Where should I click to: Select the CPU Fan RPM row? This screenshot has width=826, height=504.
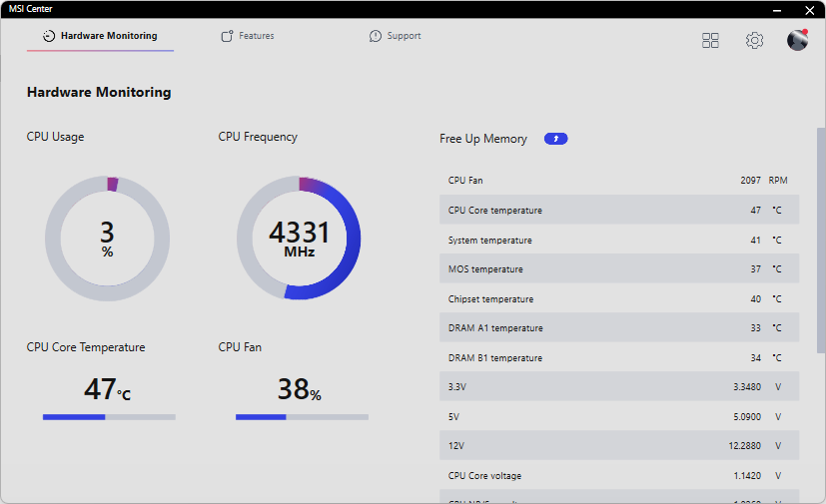(618, 181)
